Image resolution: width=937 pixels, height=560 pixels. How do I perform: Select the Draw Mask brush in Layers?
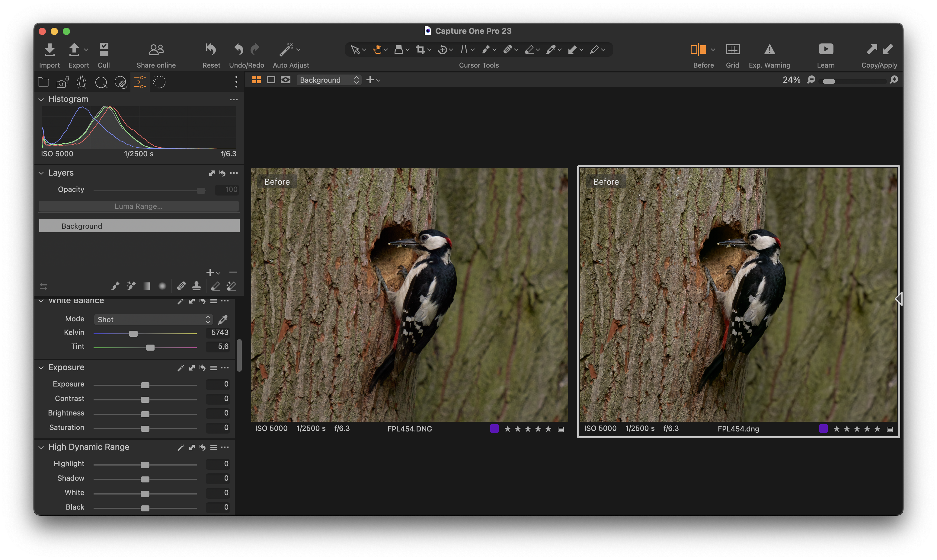[115, 286]
